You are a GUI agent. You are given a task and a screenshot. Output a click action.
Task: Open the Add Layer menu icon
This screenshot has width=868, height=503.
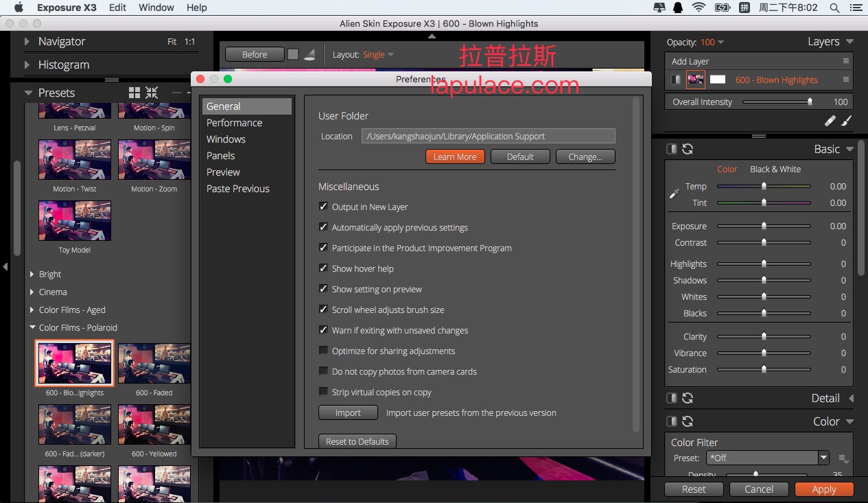pyautogui.click(x=846, y=61)
